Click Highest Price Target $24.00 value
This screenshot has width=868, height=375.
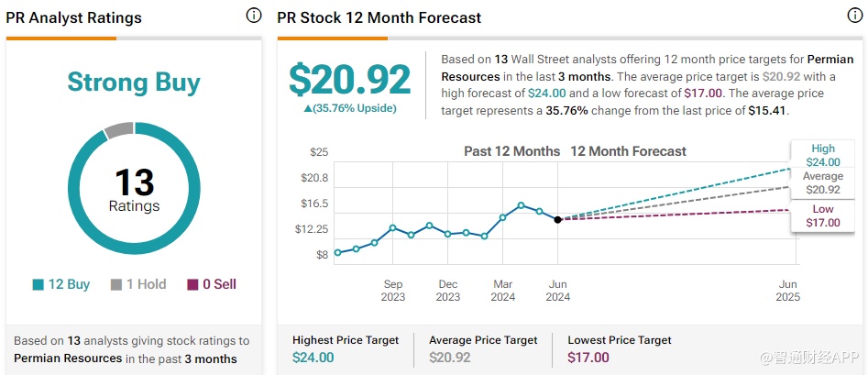(x=313, y=358)
